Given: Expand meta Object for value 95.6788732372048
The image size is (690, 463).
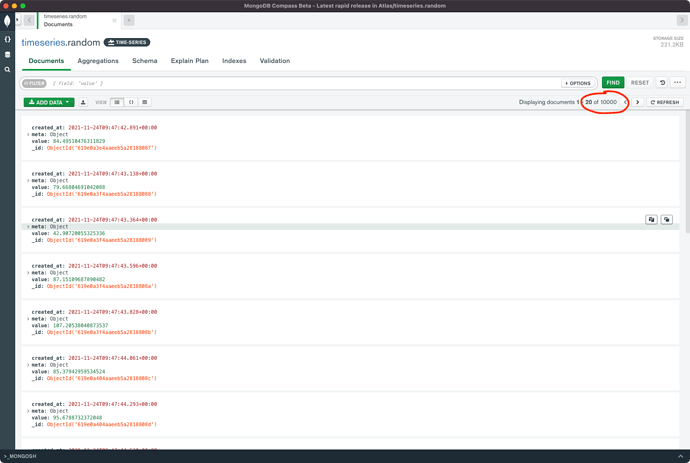Looking at the screenshot, I should [x=28, y=411].
